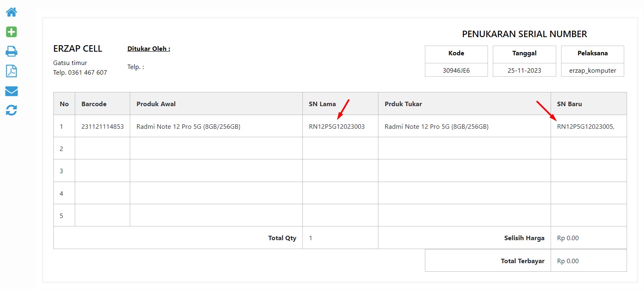Viewport: 644px width, 289px height.
Task: Select the 'PENUKARAN SERIAL NUMBER' title
Action: coord(524,34)
